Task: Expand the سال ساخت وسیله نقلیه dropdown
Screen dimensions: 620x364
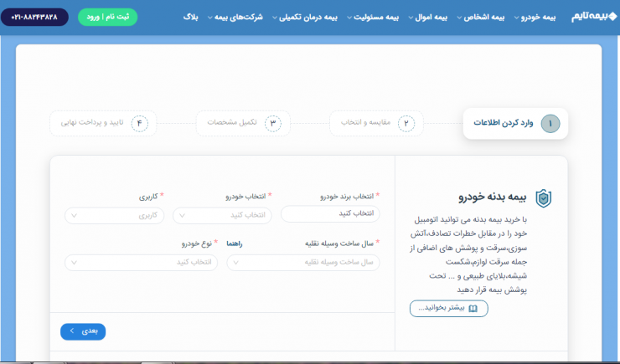Action: pos(303,262)
